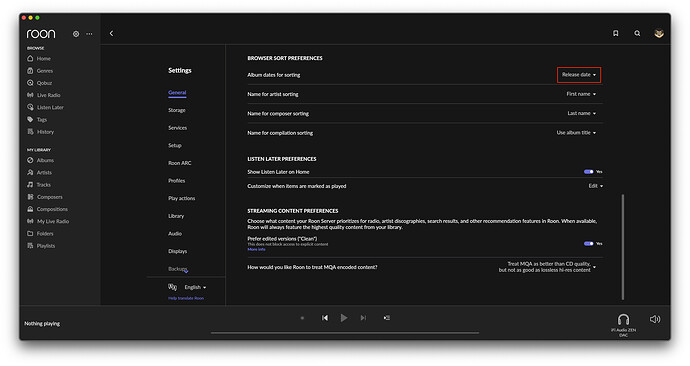This screenshot has height=366, width=690.
Task: Open the English language dropdown
Action: (x=195, y=287)
